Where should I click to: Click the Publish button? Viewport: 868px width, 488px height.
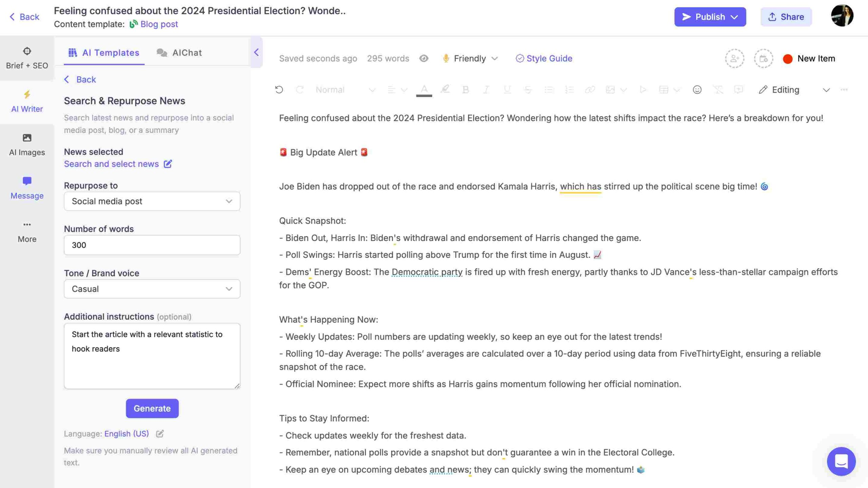point(710,17)
